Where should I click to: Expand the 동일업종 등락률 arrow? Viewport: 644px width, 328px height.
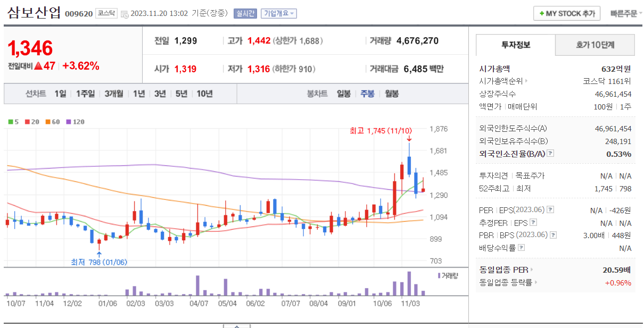pos(535,283)
